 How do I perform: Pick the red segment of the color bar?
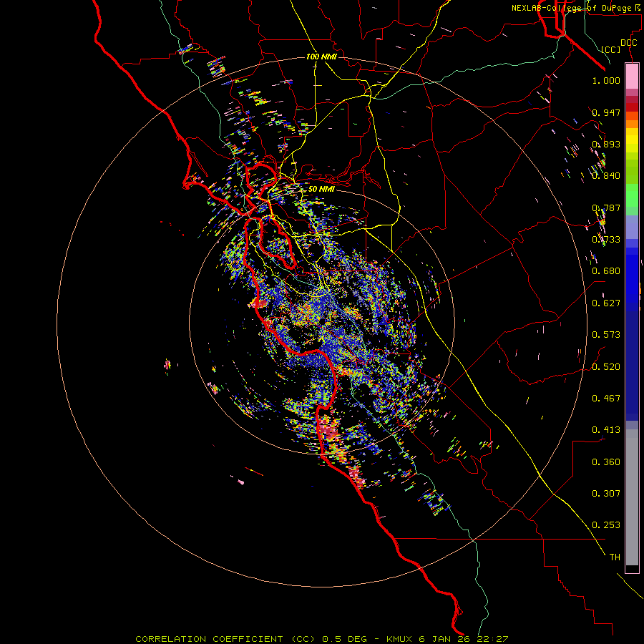point(632,107)
